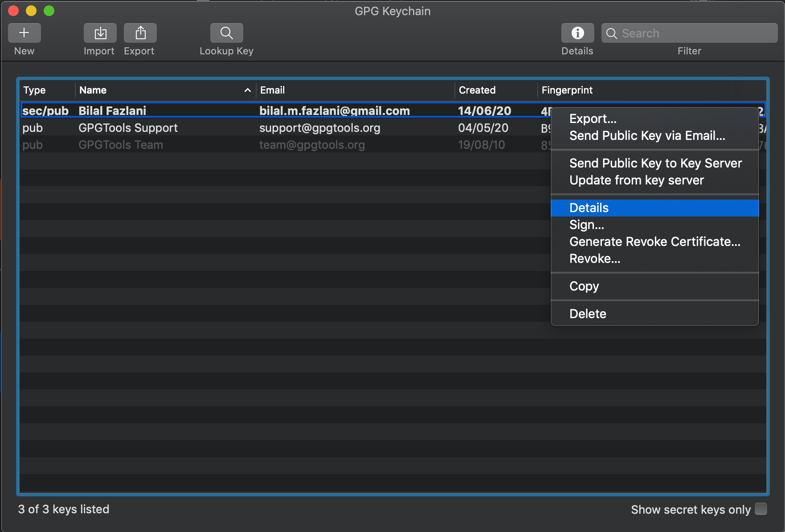Choose Export... from context menu
Image resolution: width=785 pixels, height=532 pixels.
pyautogui.click(x=655, y=119)
